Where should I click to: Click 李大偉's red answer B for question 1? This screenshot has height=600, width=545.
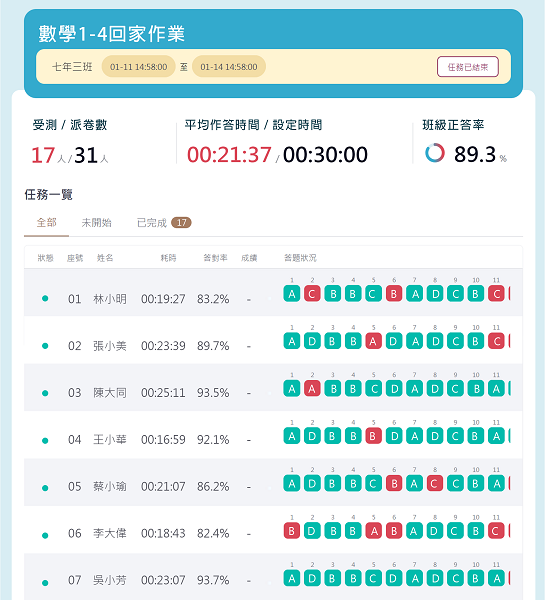tap(292, 531)
